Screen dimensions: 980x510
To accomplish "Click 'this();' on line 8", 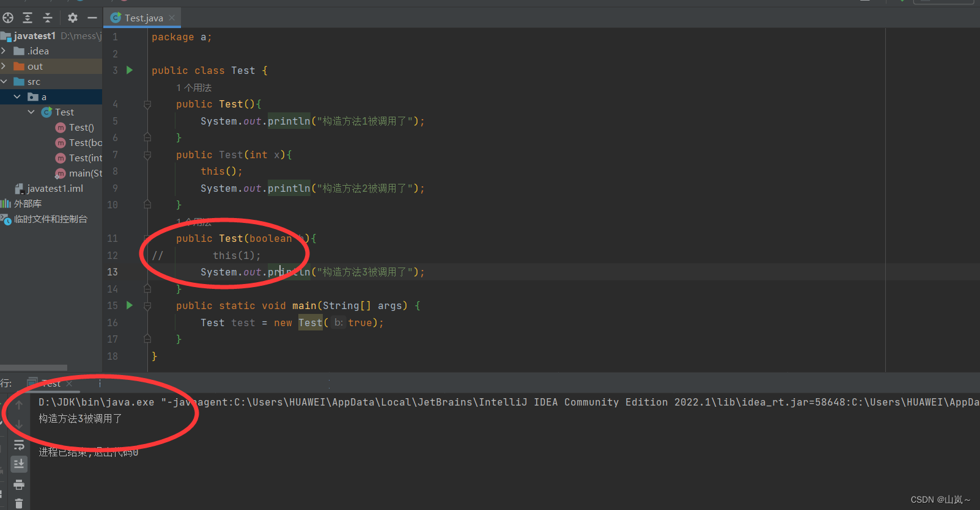I will pos(221,171).
